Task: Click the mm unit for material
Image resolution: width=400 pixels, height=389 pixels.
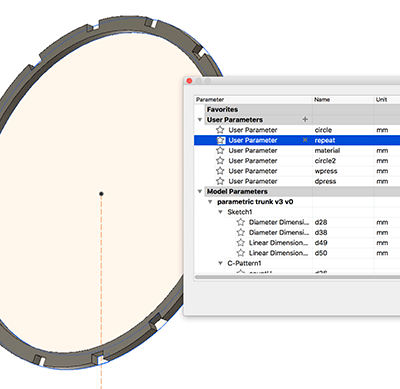Action: (x=382, y=151)
